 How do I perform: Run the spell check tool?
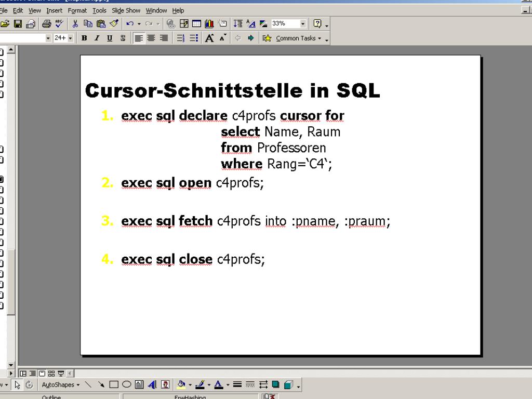click(59, 24)
